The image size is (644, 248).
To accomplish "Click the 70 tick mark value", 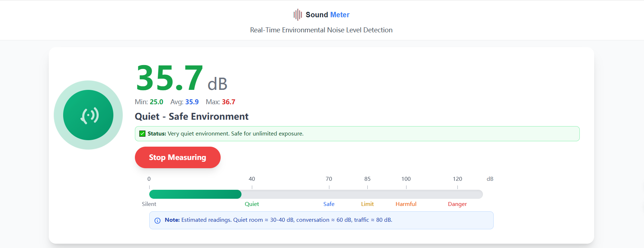I will tap(329, 179).
